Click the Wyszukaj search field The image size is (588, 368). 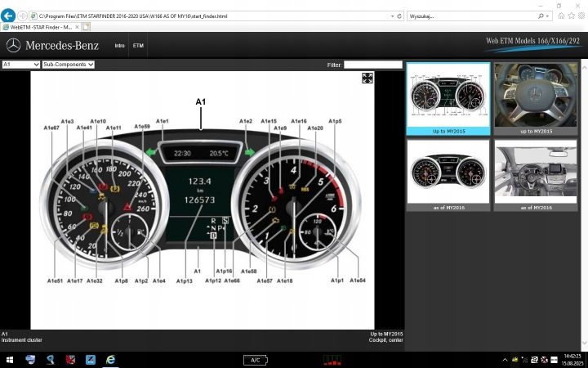(x=473, y=16)
